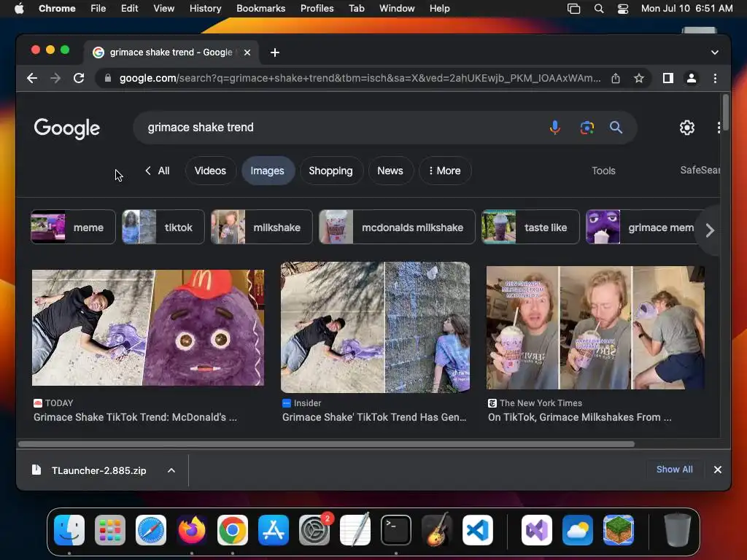The image size is (747, 560).
Task: Filter by the tiktok suggestion chip
Action: tap(163, 227)
